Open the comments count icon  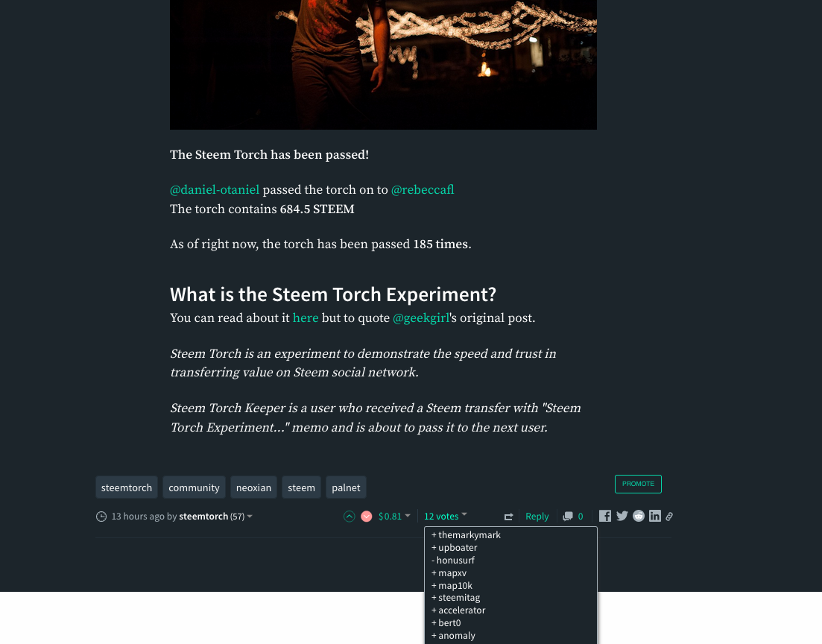[568, 517]
